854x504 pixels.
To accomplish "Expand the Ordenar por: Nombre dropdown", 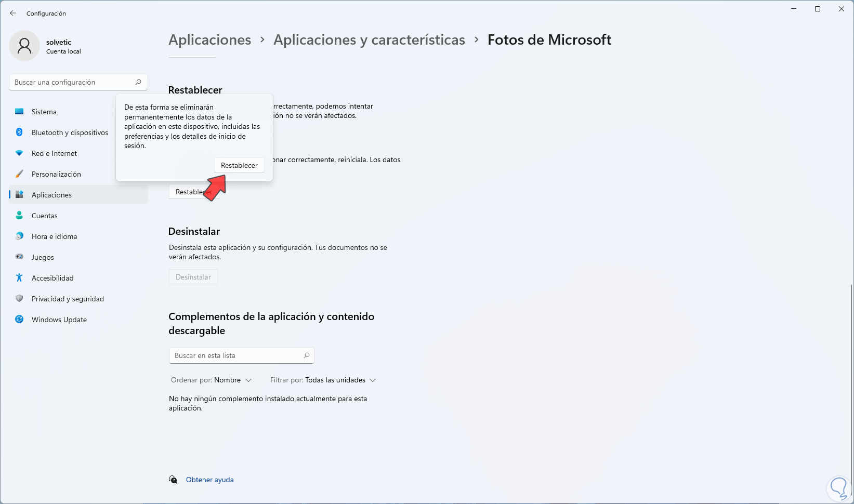I will pyautogui.click(x=212, y=380).
